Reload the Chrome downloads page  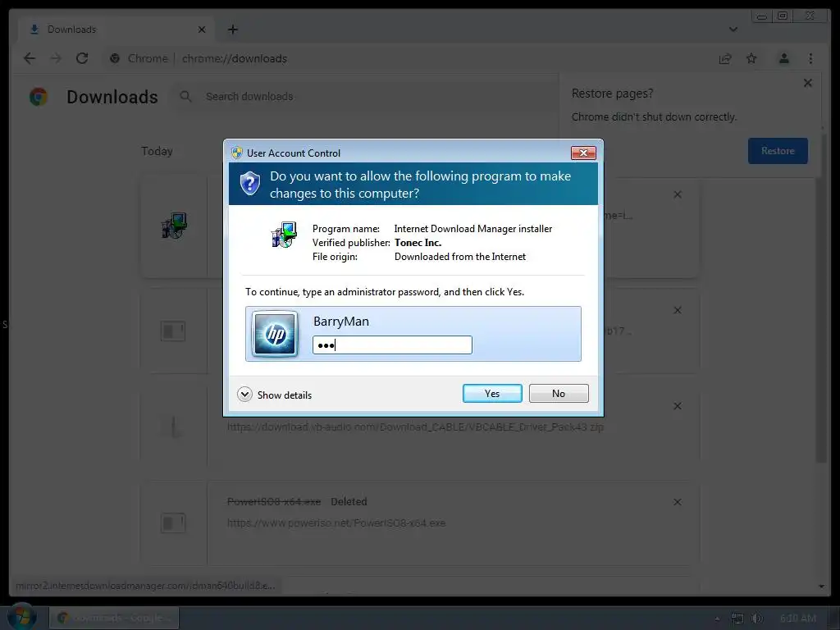tap(82, 58)
